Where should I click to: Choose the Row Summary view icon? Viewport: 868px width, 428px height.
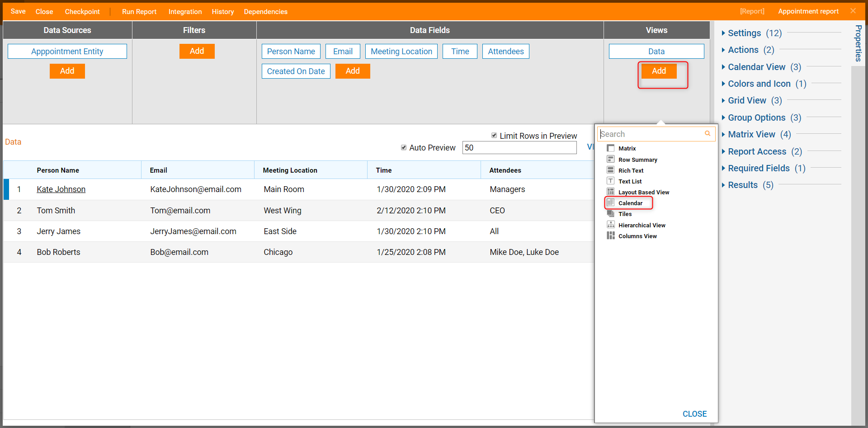coord(611,159)
